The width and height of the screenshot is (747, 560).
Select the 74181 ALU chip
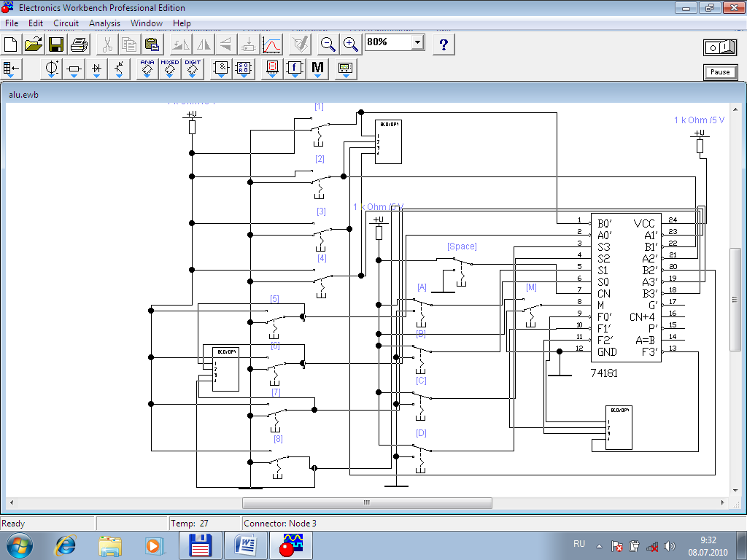pyautogui.click(x=625, y=287)
